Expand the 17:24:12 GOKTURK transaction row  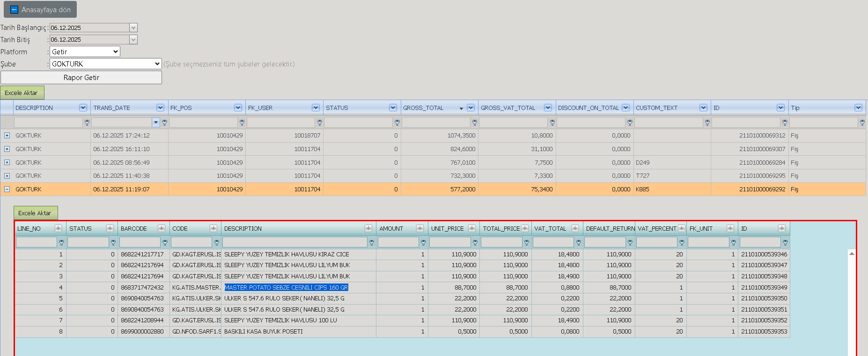(x=7, y=136)
